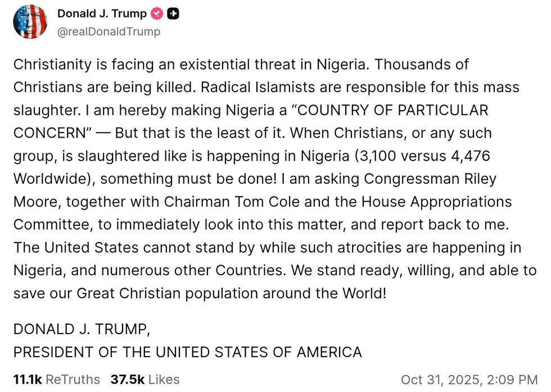Click the "DONALD J. TRUMP," signature line
This screenshot has height=392, width=551.
point(82,329)
